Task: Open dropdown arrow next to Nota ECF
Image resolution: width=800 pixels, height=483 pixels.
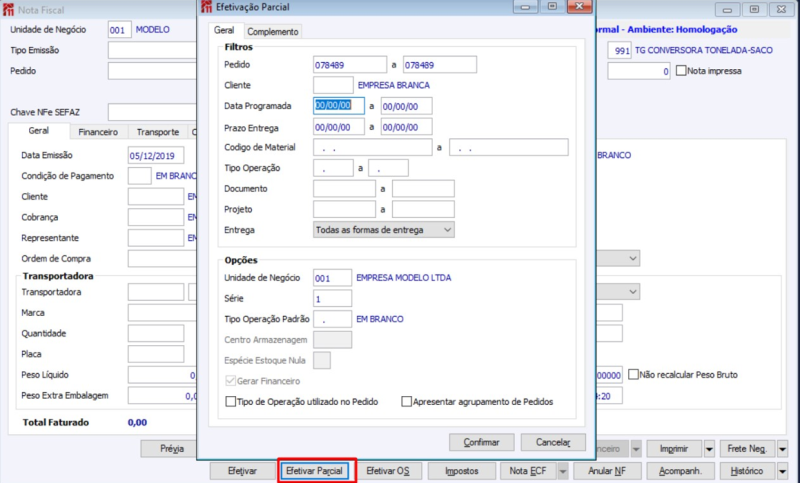Action: [563, 471]
